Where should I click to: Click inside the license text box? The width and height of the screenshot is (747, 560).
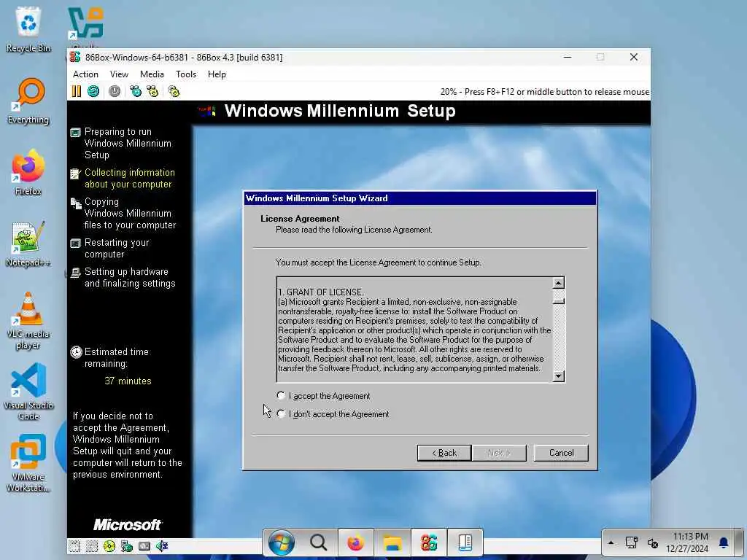click(x=414, y=330)
